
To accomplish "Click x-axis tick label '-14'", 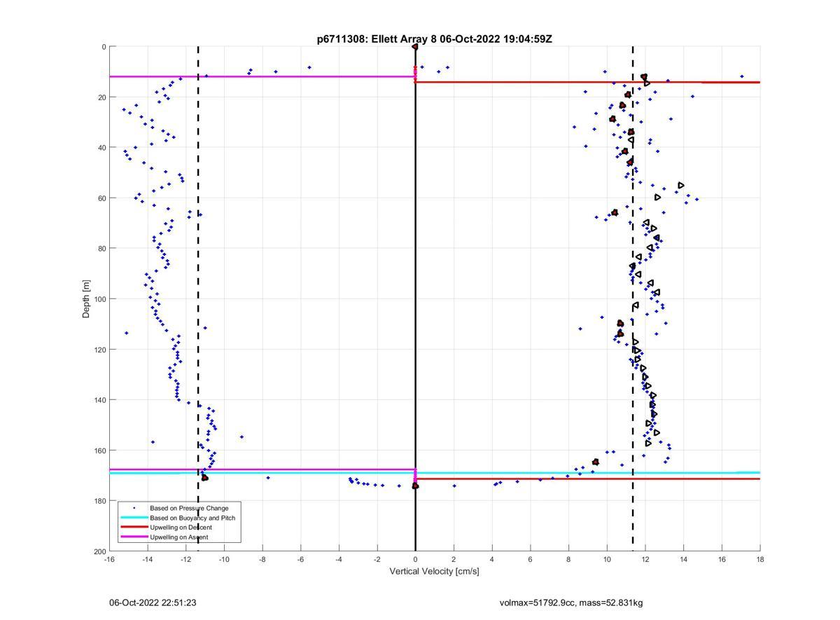I will pos(148,560).
